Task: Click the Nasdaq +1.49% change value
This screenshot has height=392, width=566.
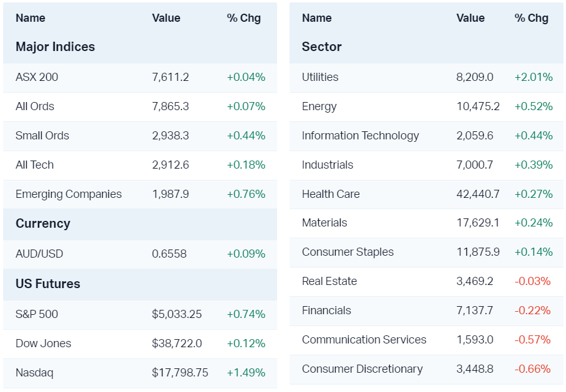Action: [x=246, y=373]
